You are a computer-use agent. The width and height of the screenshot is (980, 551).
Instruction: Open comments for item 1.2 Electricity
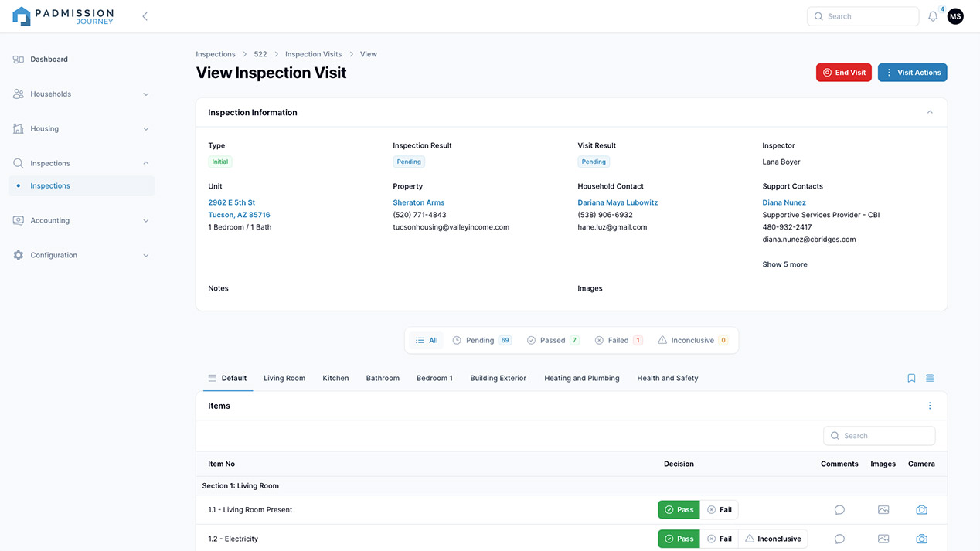click(839, 539)
